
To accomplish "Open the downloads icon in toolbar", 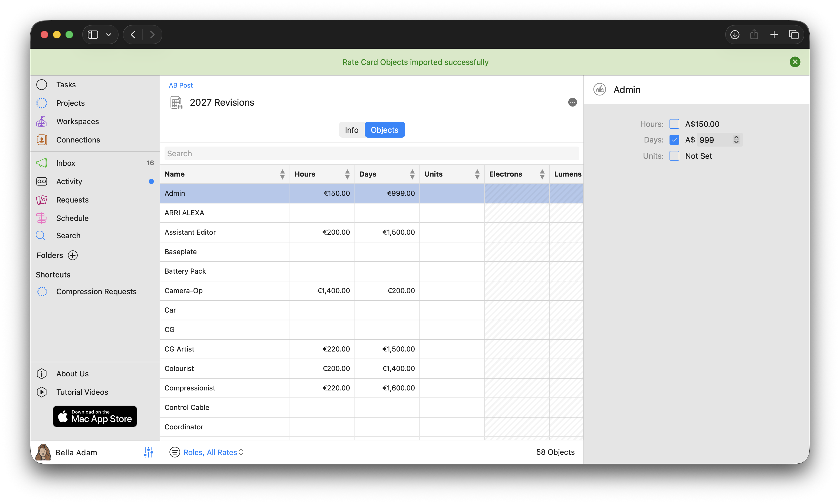I will pyautogui.click(x=735, y=35).
